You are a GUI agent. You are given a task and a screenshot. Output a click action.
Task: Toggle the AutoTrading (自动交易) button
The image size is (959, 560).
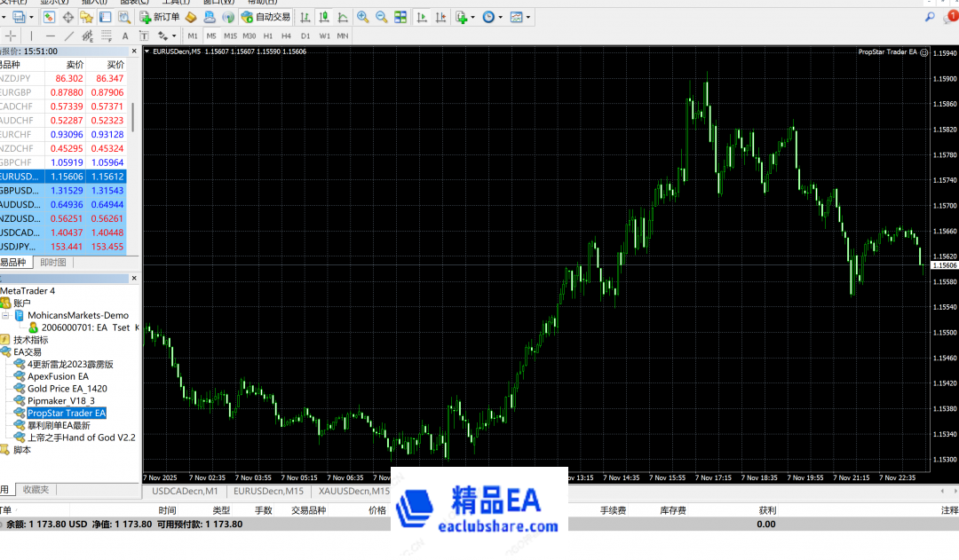[266, 17]
